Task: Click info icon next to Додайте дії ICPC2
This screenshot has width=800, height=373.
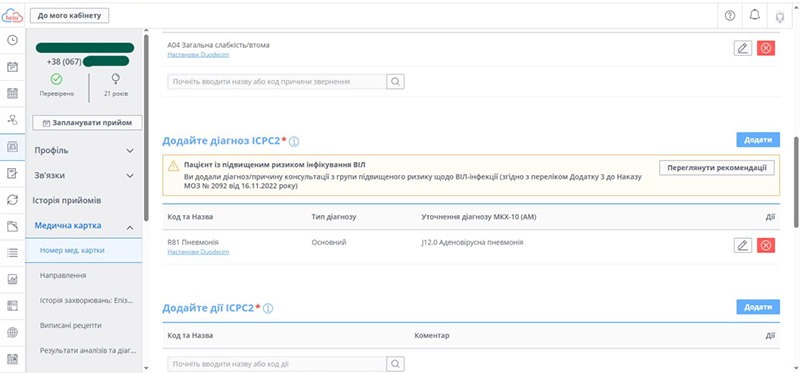Action: [268, 309]
